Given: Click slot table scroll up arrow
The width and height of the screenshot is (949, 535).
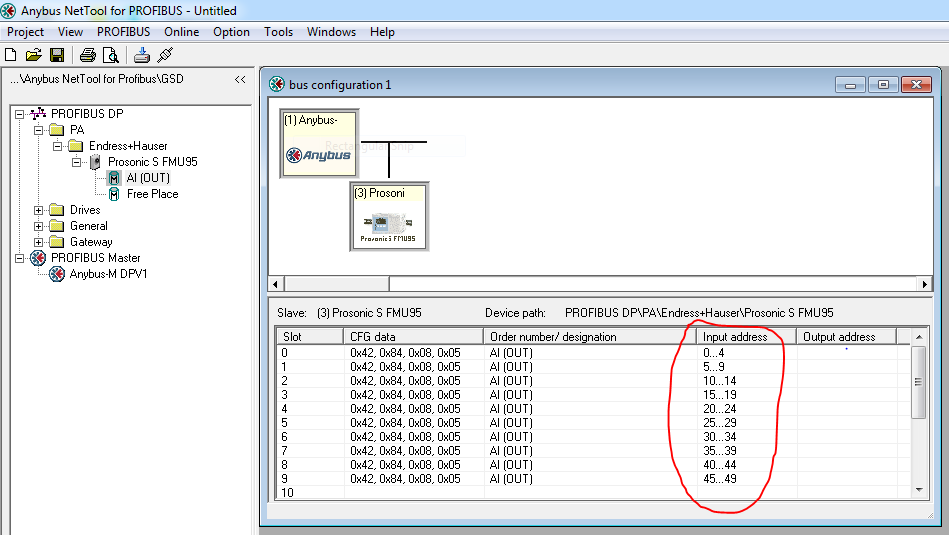Looking at the screenshot, I should pos(919,337).
